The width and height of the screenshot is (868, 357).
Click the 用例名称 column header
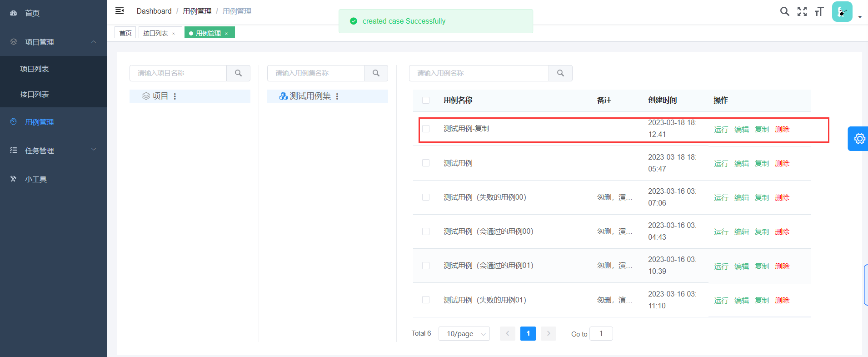(x=458, y=101)
